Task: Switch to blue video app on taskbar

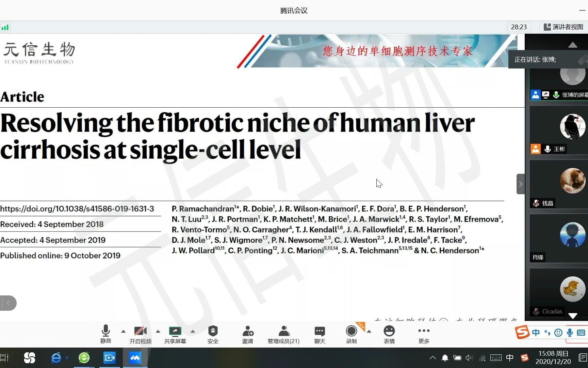Action: 110,358
